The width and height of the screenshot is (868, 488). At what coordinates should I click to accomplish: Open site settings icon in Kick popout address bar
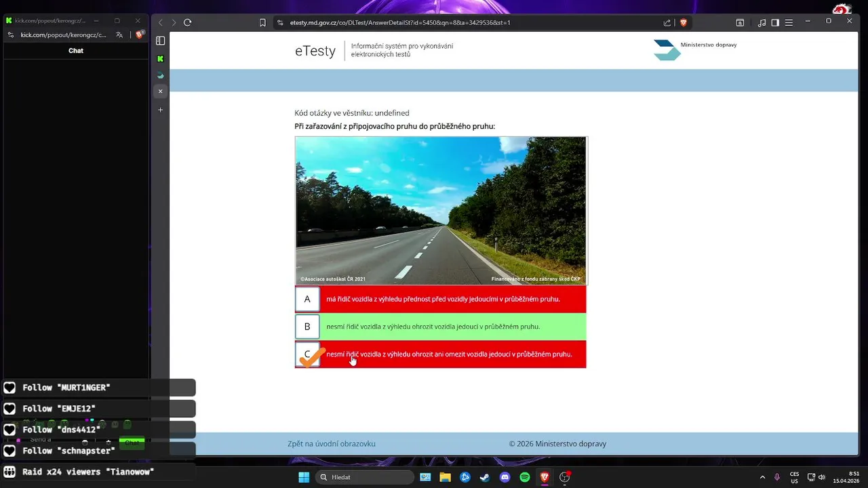(10, 35)
